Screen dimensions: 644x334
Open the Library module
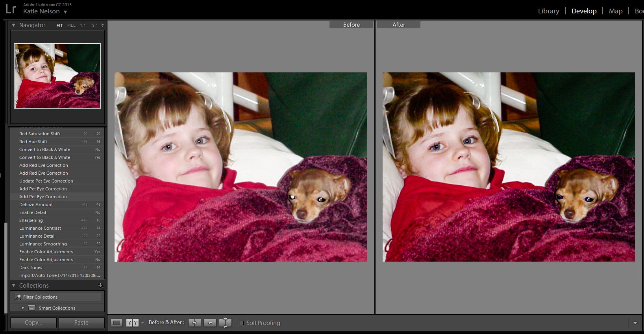(548, 11)
